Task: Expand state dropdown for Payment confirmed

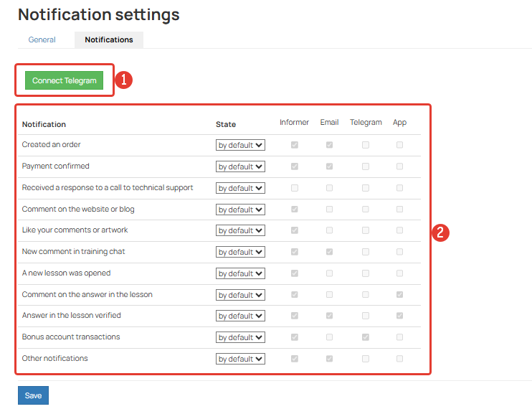Action: [240, 166]
